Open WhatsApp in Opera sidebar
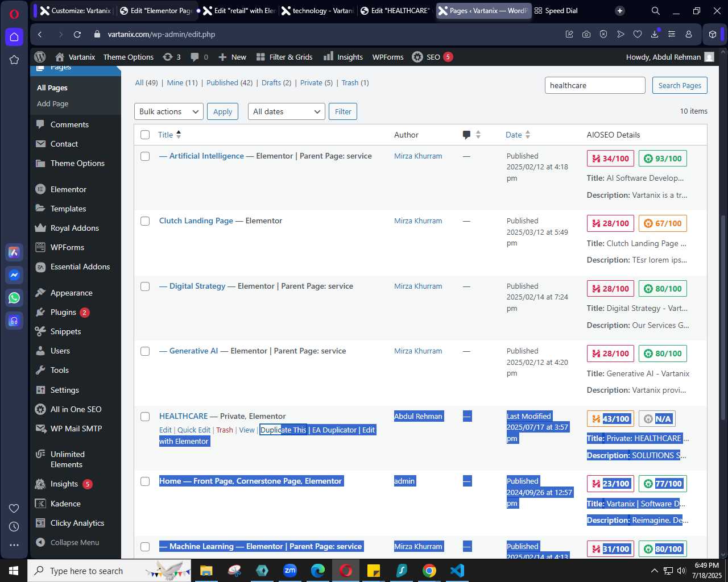The width and height of the screenshot is (728, 582). pyautogui.click(x=14, y=298)
